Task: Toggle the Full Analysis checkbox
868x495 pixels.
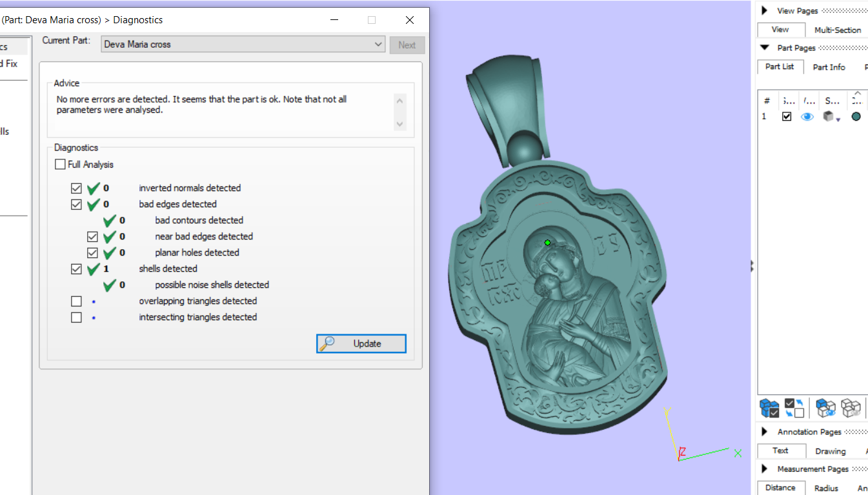Action: pyautogui.click(x=60, y=165)
